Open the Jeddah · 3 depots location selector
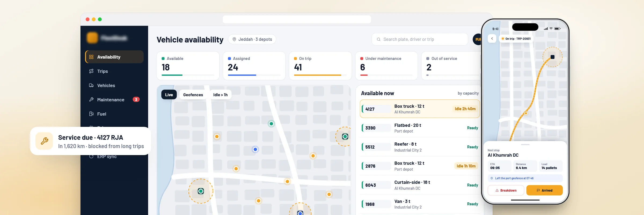The image size is (644, 215). point(252,39)
